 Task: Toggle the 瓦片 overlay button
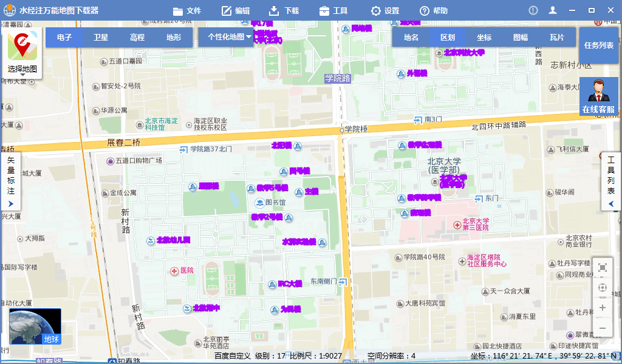[x=557, y=37]
